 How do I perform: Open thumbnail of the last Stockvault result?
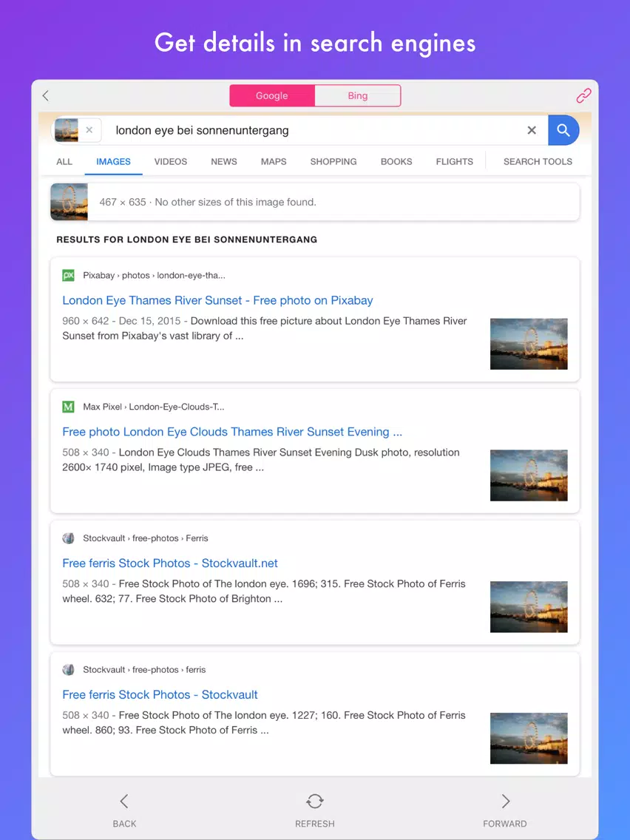529,738
